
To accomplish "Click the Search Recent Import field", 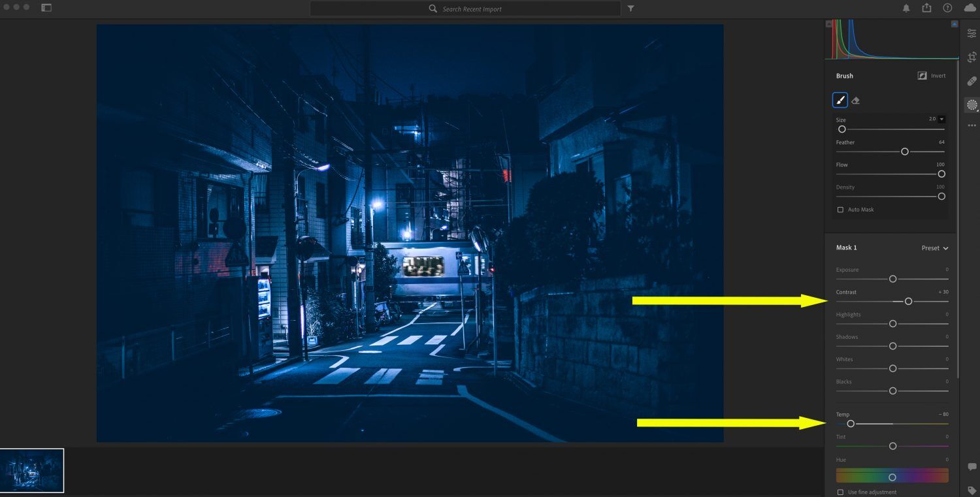I will click(465, 8).
